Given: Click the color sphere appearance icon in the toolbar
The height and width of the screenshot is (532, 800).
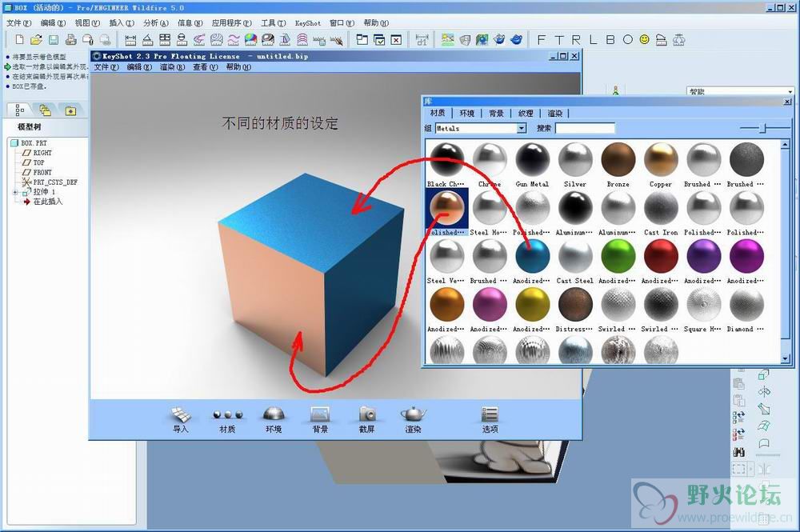Looking at the screenshot, I should pyautogui.click(x=250, y=39).
